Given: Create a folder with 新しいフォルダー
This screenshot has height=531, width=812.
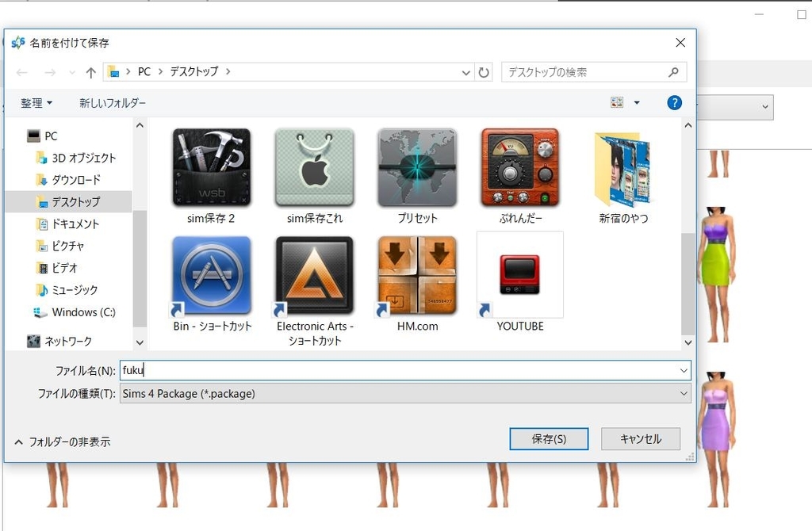Looking at the screenshot, I should tap(113, 103).
